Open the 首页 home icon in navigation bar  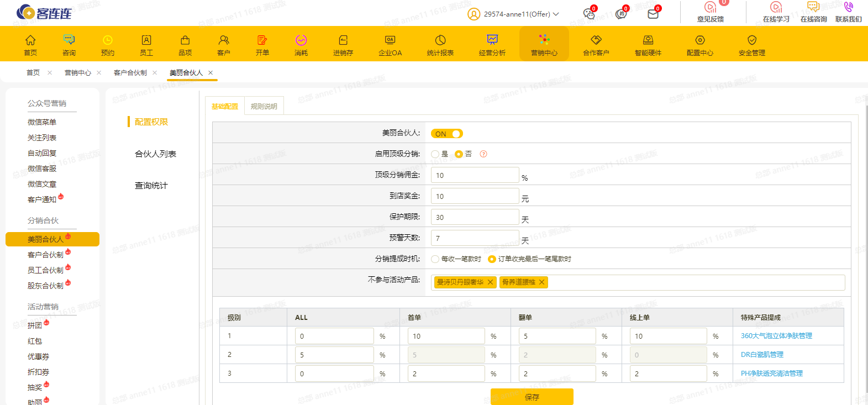click(30, 40)
